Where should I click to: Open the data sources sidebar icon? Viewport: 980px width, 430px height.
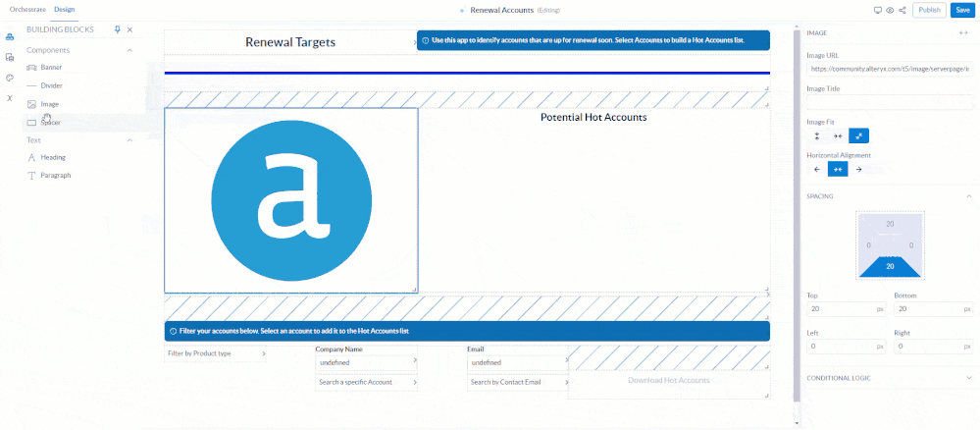[x=10, y=57]
